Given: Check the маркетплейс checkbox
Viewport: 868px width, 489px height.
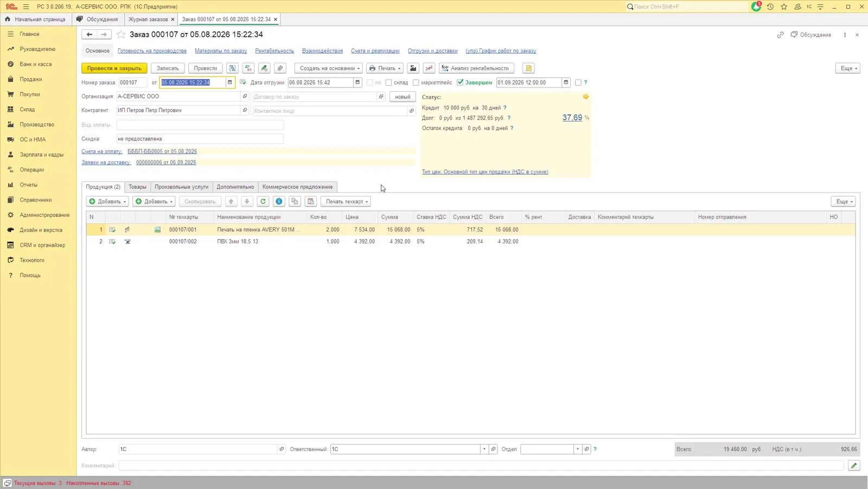Looking at the screenshot, I should [416, 82].
